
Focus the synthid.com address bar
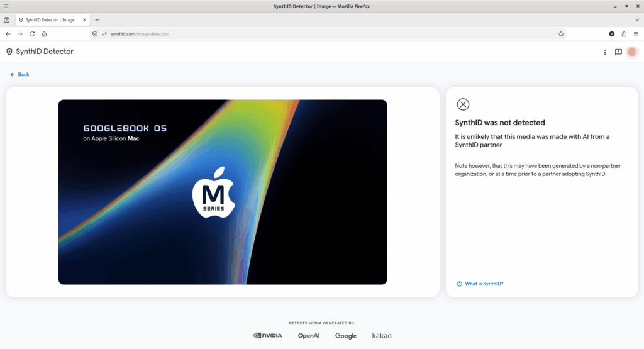[328, 34]
